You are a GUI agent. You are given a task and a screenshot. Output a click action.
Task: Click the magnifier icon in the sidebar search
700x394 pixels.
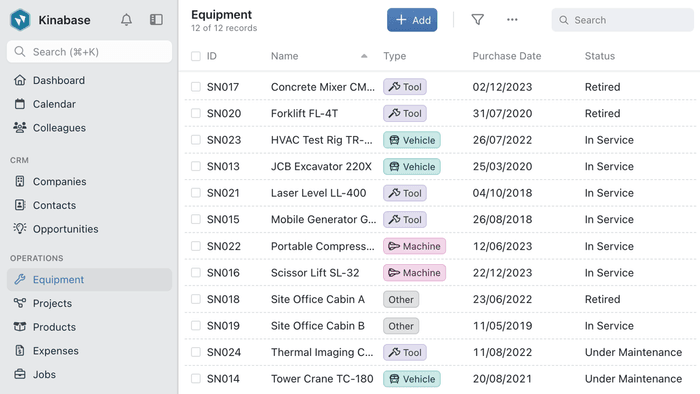pyautogui.click(x=20, y=52)
